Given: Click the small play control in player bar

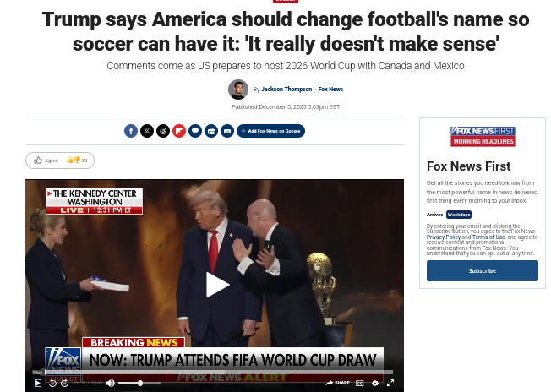Looking at the screenshot, I should 38,383.
